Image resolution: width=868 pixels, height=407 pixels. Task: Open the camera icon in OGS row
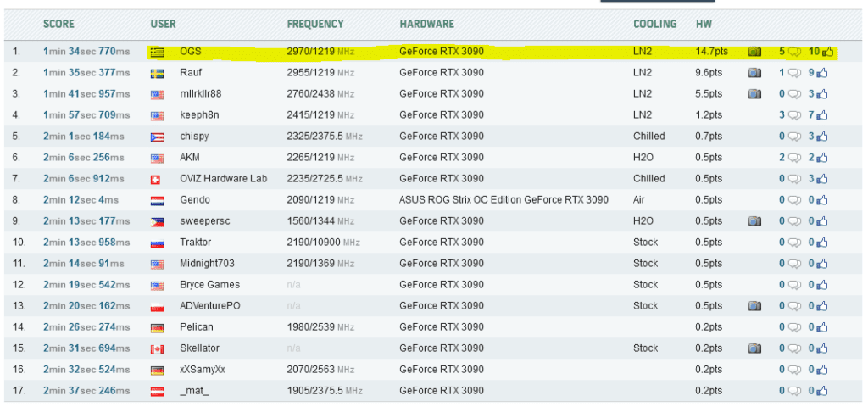(x=754, y=52)
